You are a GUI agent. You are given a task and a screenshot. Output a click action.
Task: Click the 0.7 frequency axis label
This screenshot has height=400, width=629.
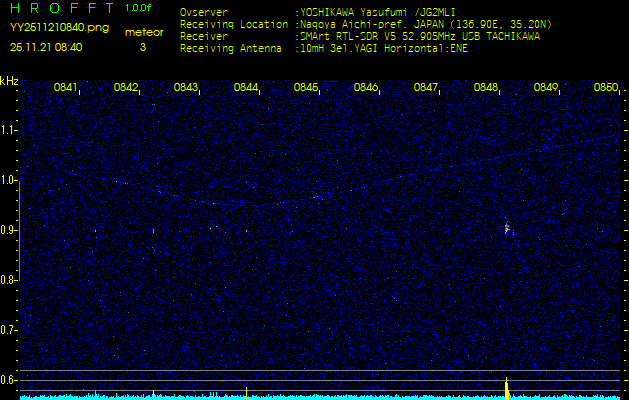(x=9, y=329)
